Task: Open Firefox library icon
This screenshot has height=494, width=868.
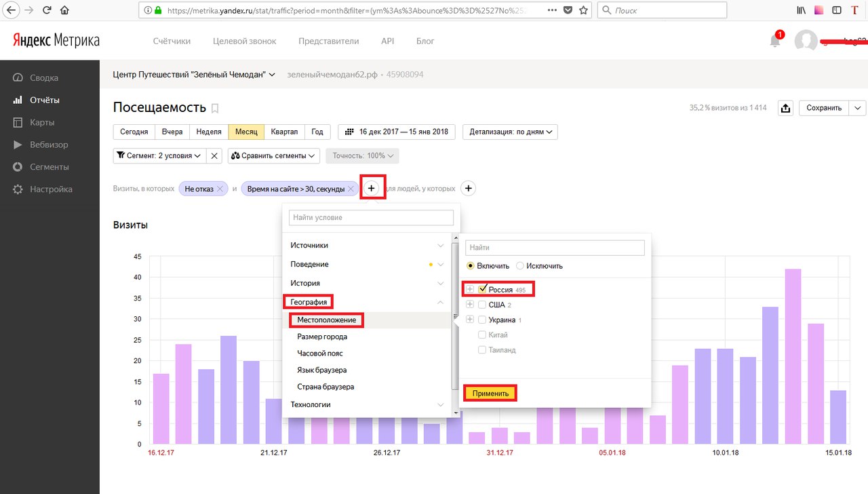Action: (802, 10)
